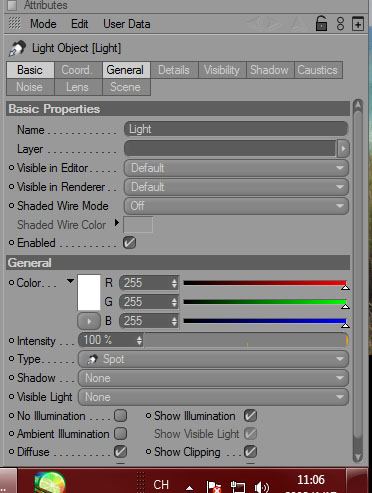Open the User Data menu

(127, 24)
